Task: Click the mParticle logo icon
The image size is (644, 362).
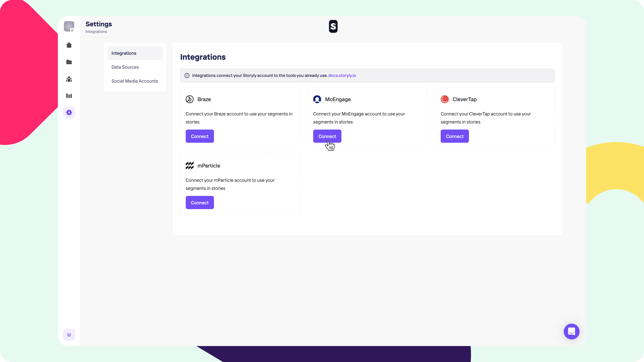Action: 190,166
